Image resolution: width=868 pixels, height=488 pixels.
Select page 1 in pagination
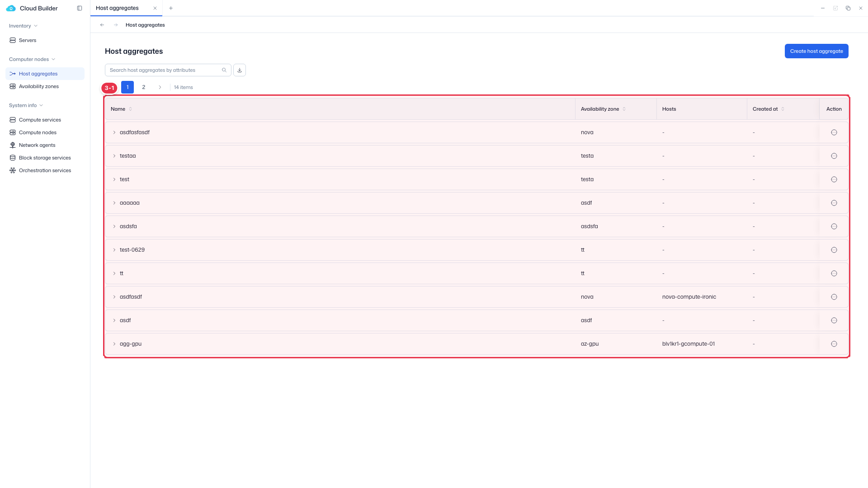(x=127, y=87)
